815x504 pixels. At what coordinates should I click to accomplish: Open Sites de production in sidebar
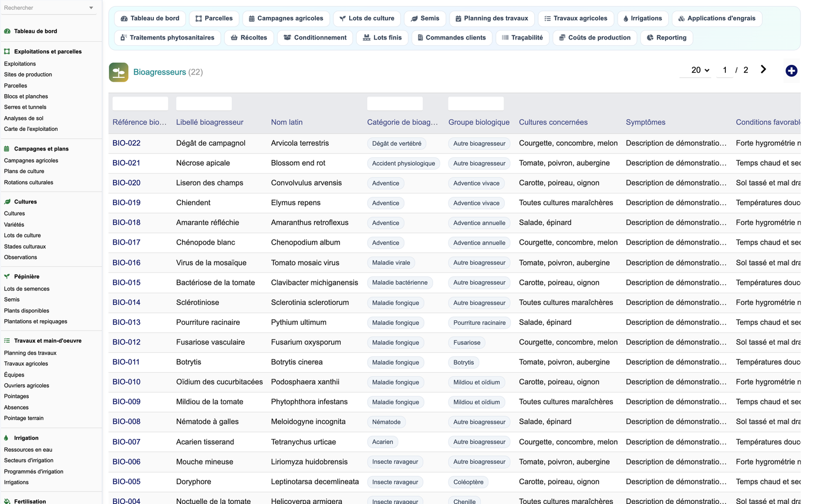[x=28, y=74]
